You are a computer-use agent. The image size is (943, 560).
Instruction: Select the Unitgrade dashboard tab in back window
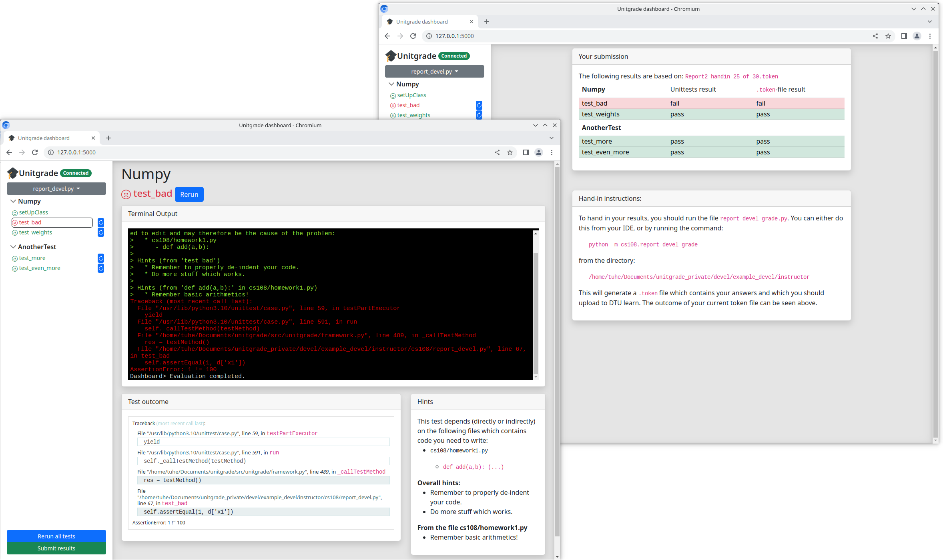(x=422, y=22)
